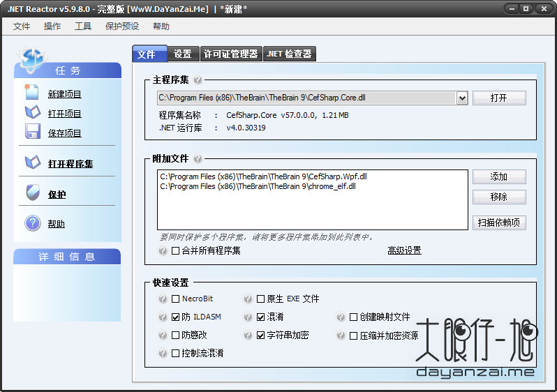Check the 压缩并加密资源 option
The width and height of the screenshot is (557, 392).
point(353,336)
